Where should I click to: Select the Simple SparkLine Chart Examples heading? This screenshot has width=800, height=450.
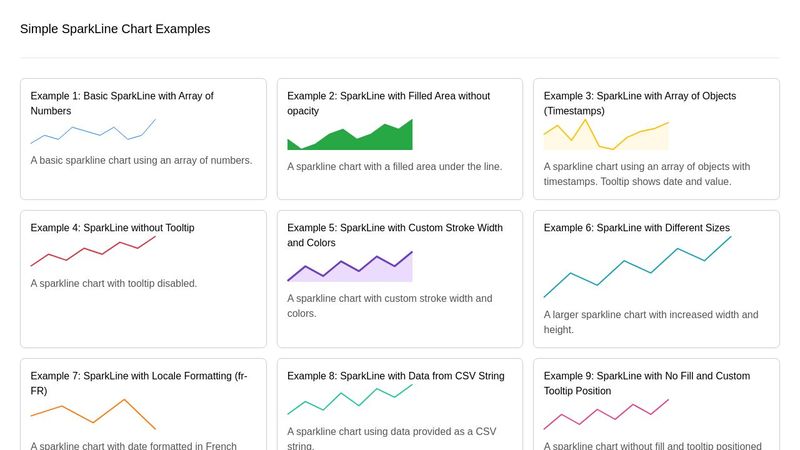[115, 29]
